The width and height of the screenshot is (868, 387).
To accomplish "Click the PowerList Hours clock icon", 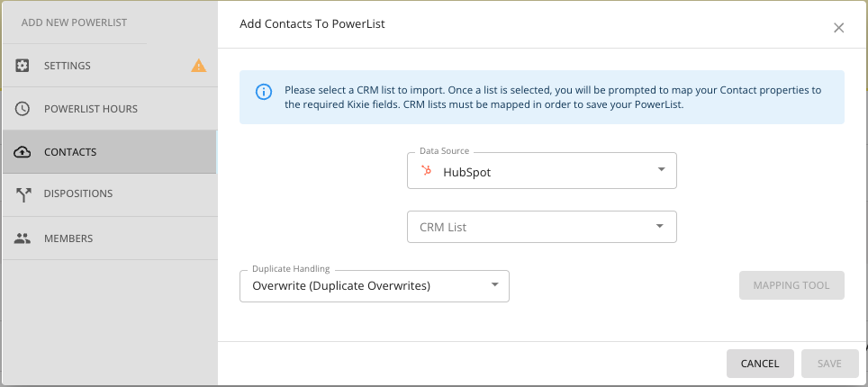I will pos(22,109).
